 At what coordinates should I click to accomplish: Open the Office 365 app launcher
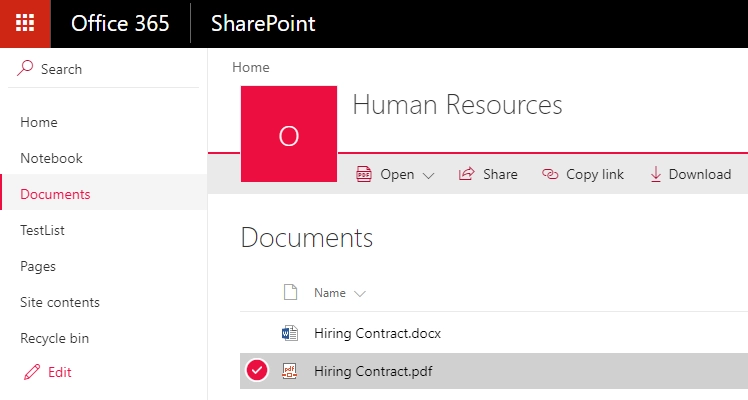tap(25, 23)
